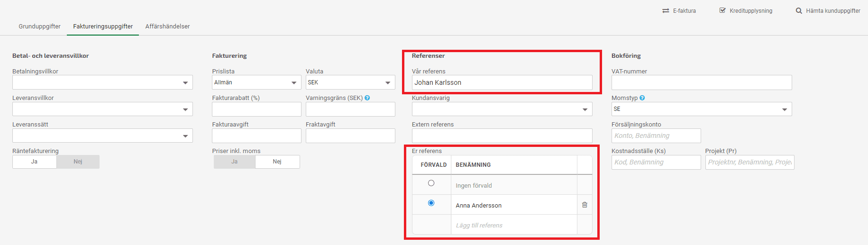This screenshot has height=245, width=868.
Task: Click the FÖRVALD column header
Action: pyautogui.click(x=434, y=165)
